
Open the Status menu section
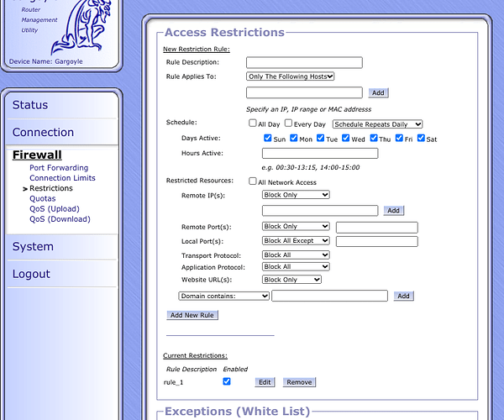30,105
